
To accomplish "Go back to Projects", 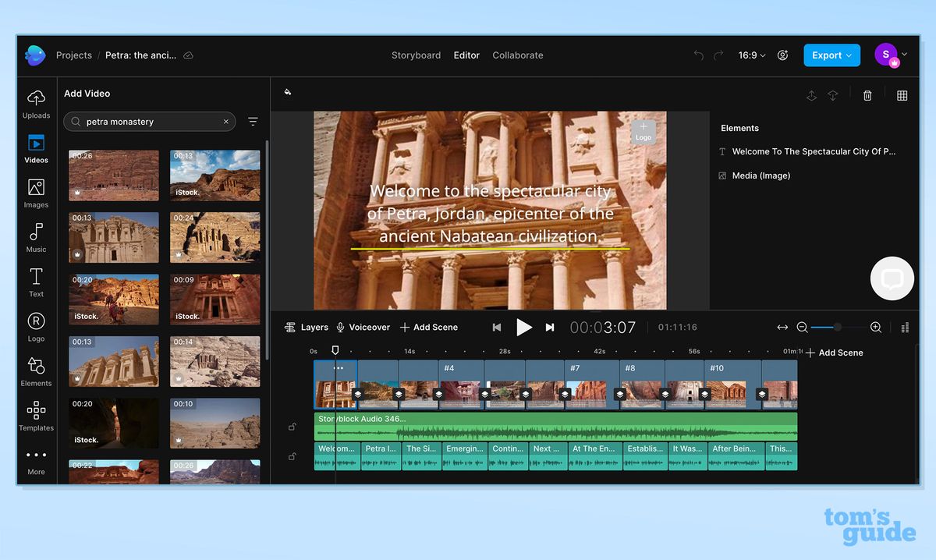I will coord(73,55).
